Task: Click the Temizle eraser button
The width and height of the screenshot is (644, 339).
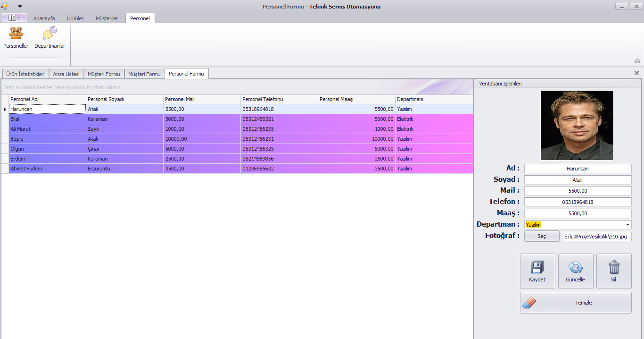Action: 576,303
